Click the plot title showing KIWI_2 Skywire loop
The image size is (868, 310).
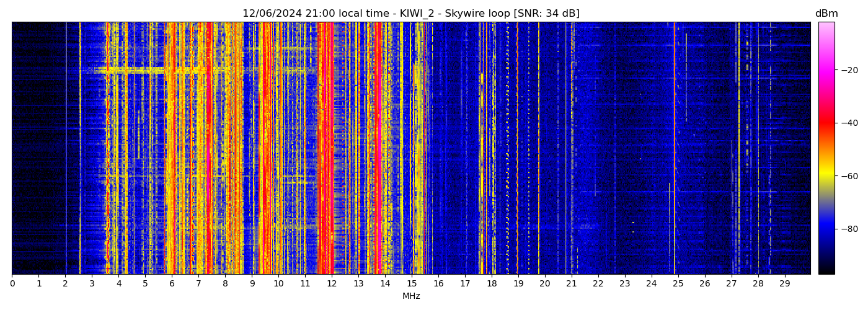click(410, 14)
